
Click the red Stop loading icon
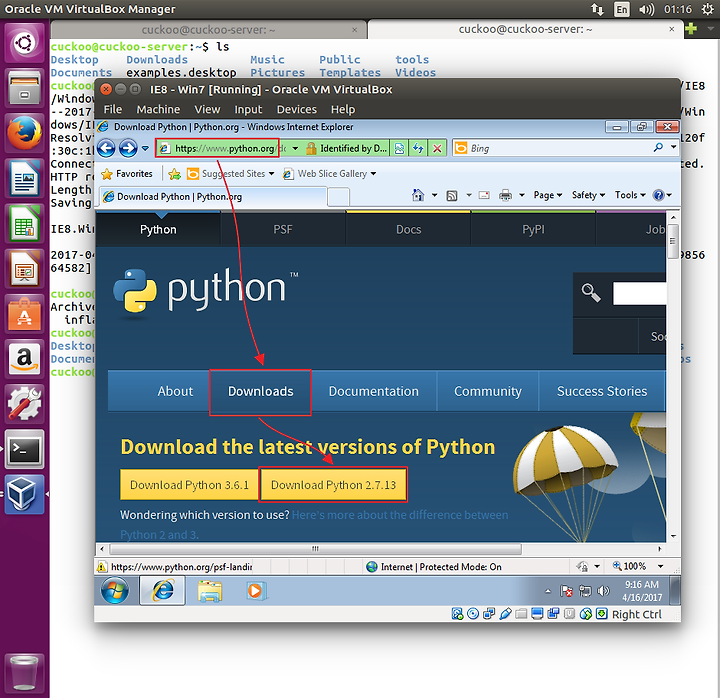click(x=437, y=148)
